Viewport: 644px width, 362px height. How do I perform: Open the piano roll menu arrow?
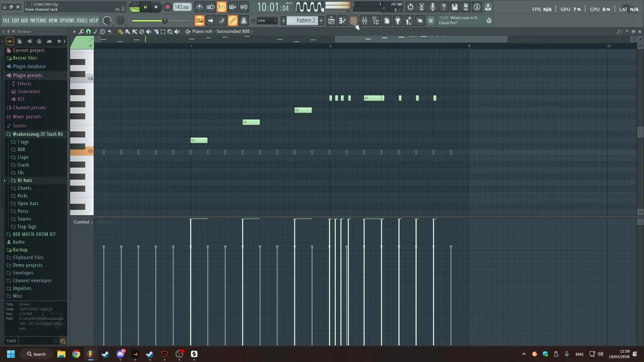(74, 32)
